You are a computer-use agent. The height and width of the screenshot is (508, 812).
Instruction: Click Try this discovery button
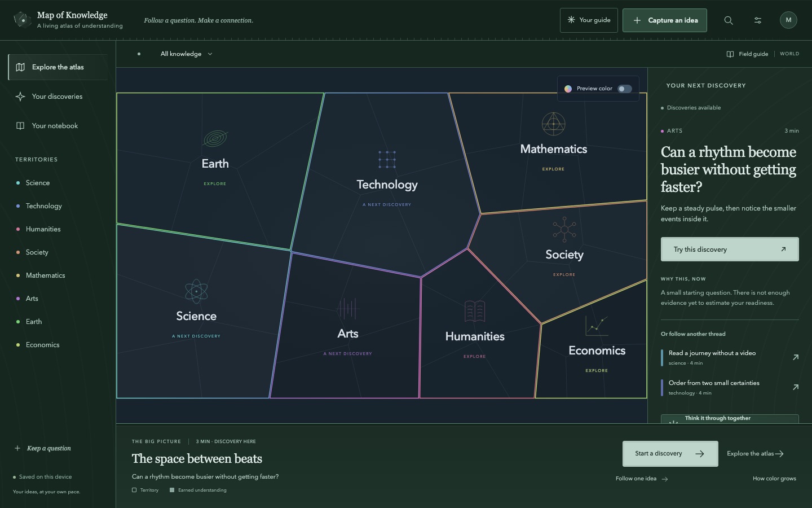730,249
